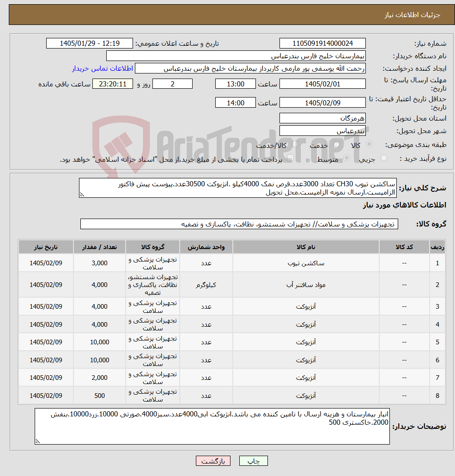Click آنژیوکت name in row 3
The width and height of the screenshot is (455, 476).
click(306, 306)
